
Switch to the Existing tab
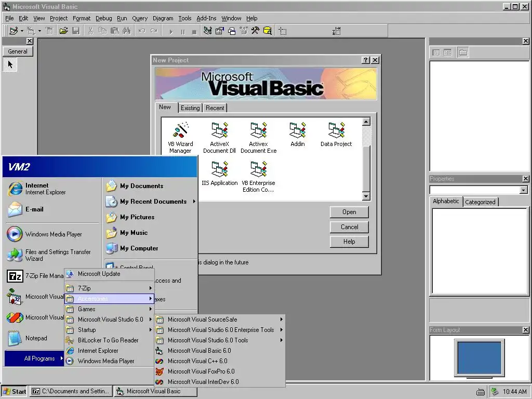click(x=190, y=108)
